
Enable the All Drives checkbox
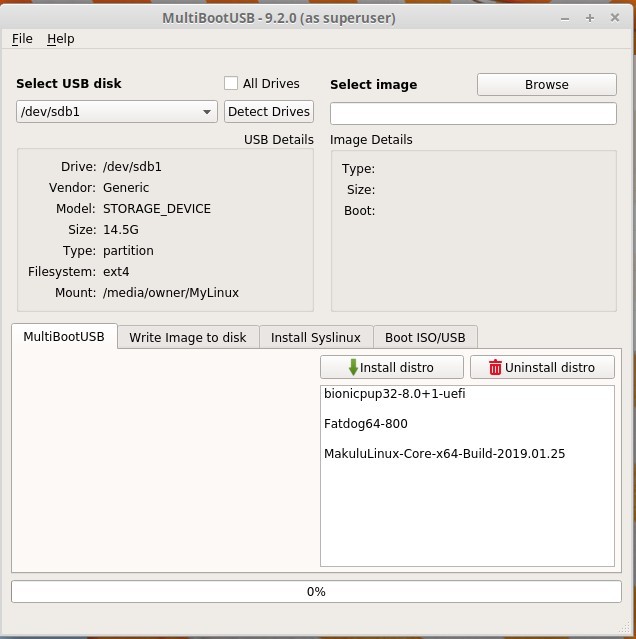(231, 83)
